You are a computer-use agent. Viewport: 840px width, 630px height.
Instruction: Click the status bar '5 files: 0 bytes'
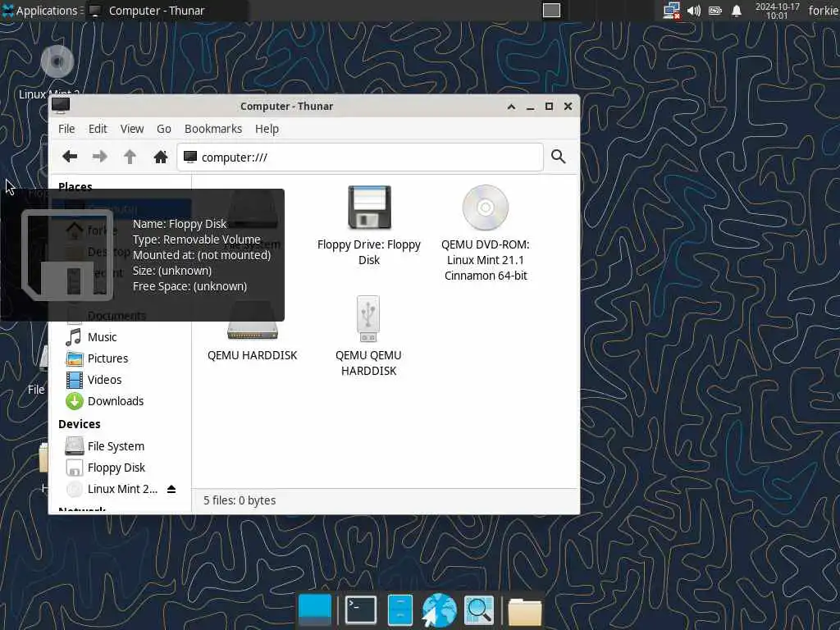240,500
